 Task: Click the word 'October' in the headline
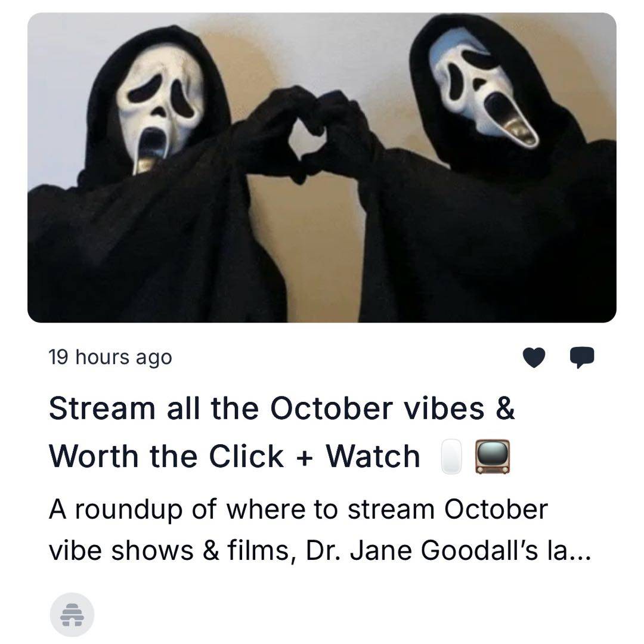332,408
